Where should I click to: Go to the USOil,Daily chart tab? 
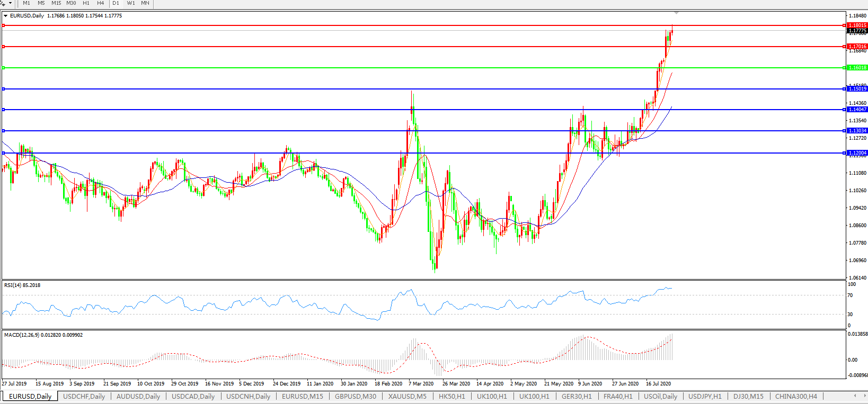click(660, 397)
